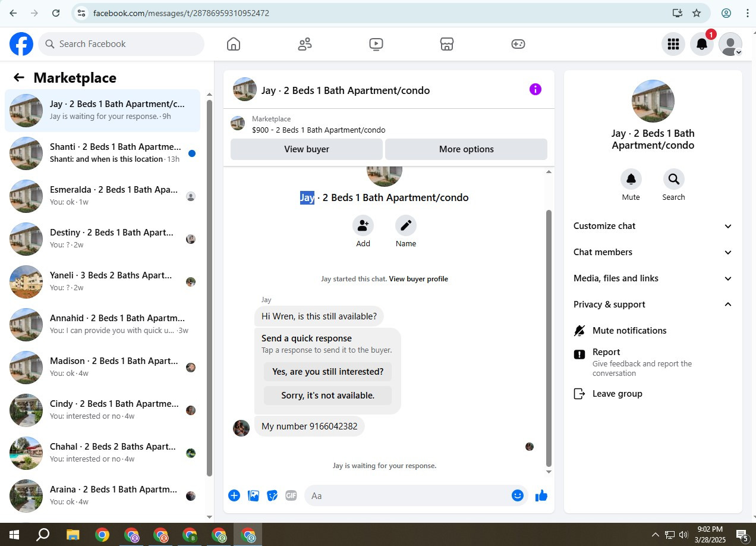Screen dimensions: 756x546
Task: Open the Friends icon in top navigation
Action: [x=305, y=44]
